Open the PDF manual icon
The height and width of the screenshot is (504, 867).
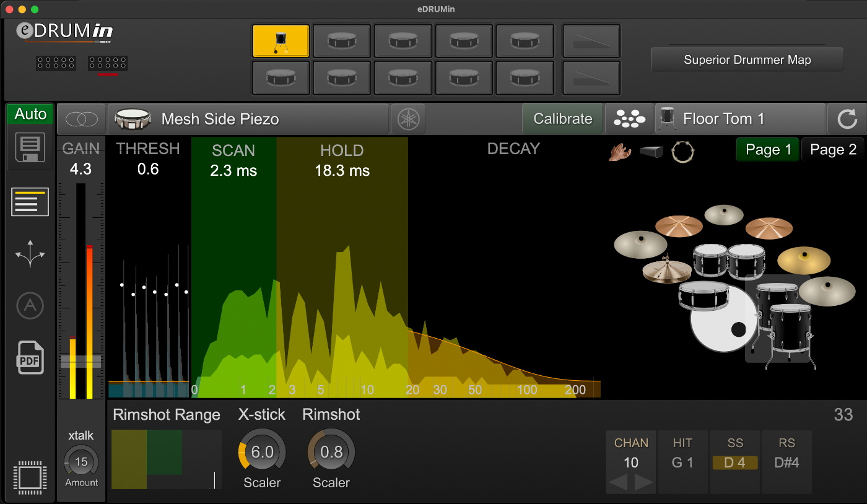(30, 357)
